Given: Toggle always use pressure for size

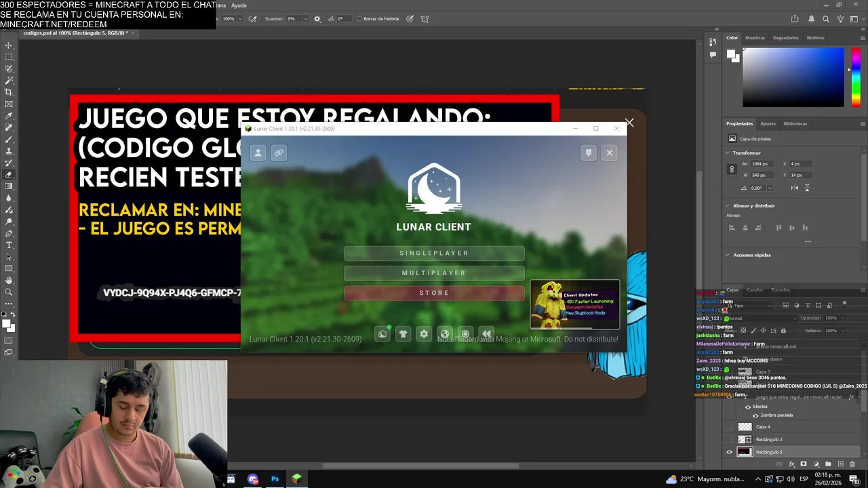Looking at the screenshot, I should [x=410, y=19].
